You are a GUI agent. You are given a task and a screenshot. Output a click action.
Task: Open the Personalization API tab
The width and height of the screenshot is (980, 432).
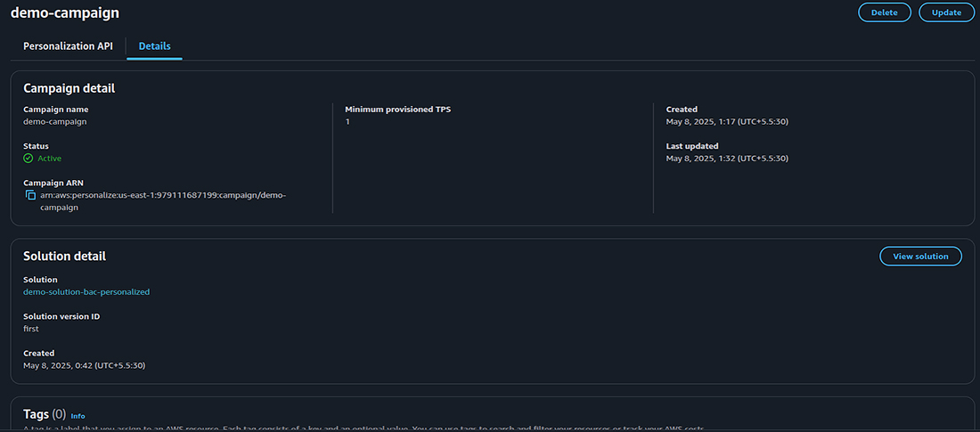point(68,46)
